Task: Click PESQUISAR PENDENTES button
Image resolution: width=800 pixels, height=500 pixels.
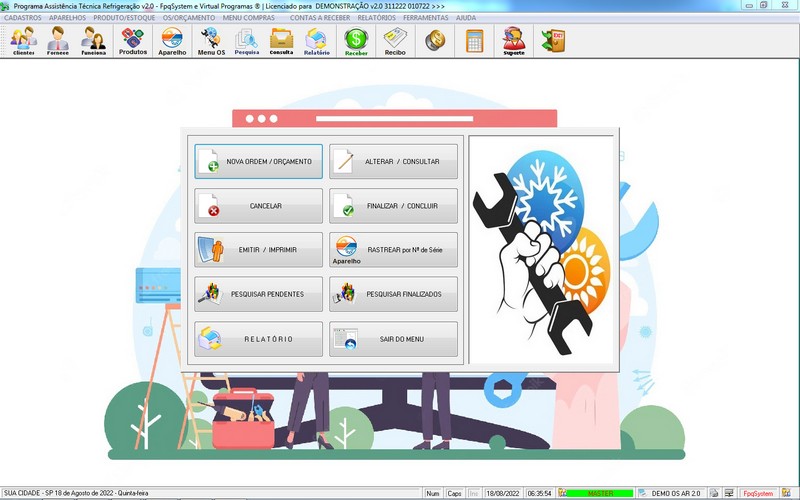Action: tap(258, 294)
